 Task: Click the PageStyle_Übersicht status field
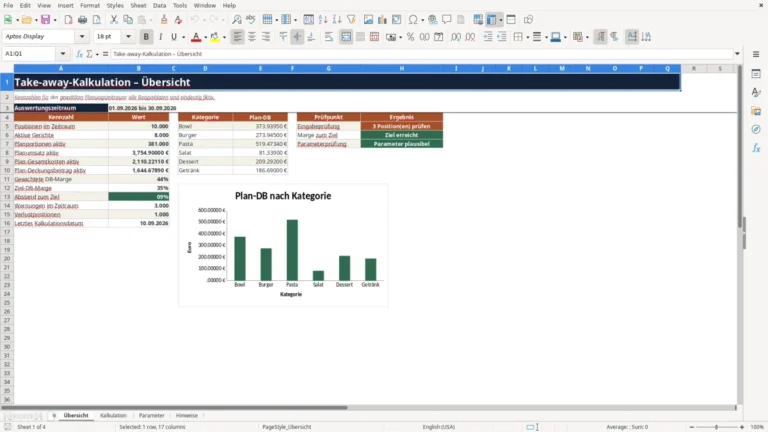pyautogui.click(x=287, y=427)
